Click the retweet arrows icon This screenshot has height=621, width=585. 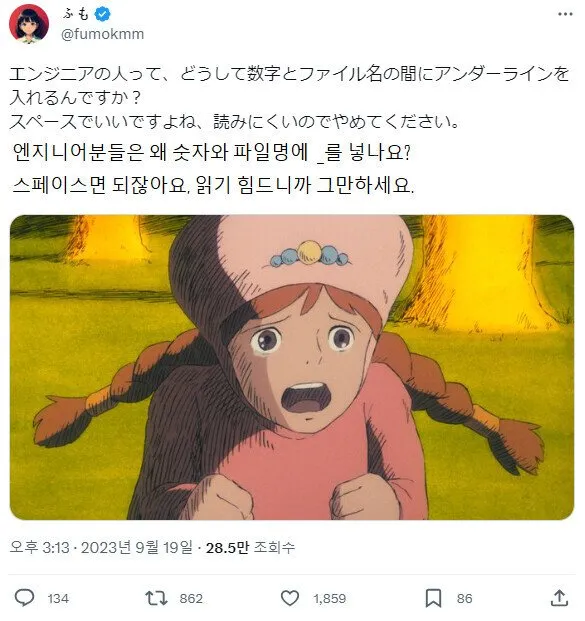tap(156, 598)
